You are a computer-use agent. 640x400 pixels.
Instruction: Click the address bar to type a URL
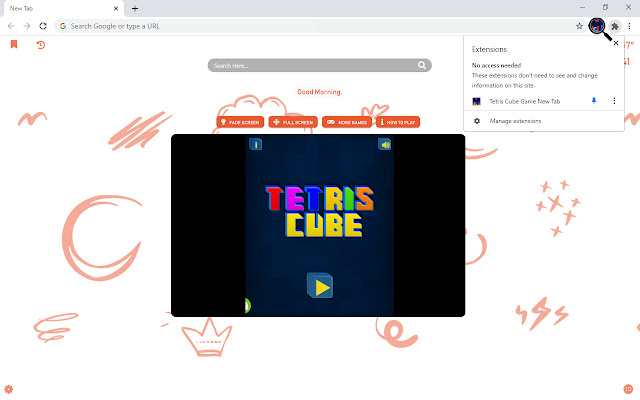tap(320, 26)
